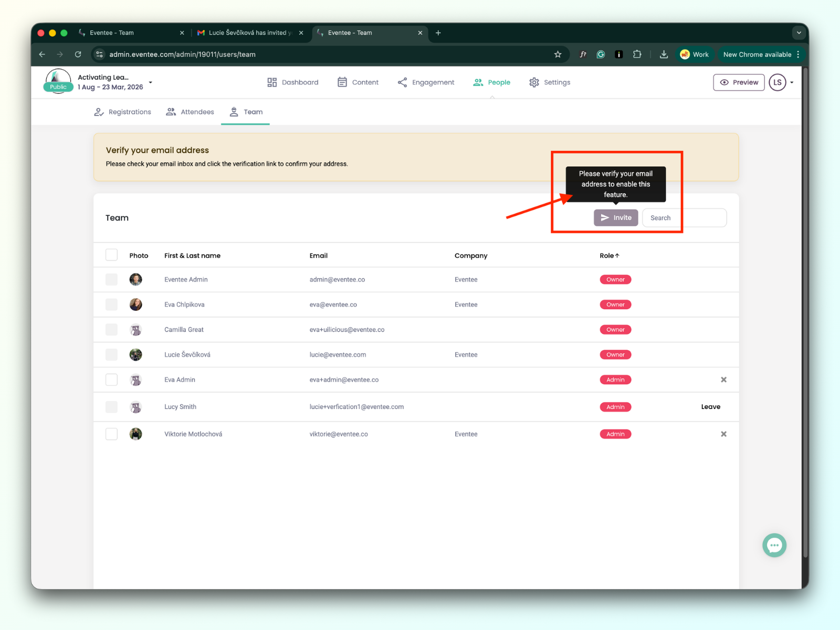Switch to the Attendees tab

[x=190, y=112]
